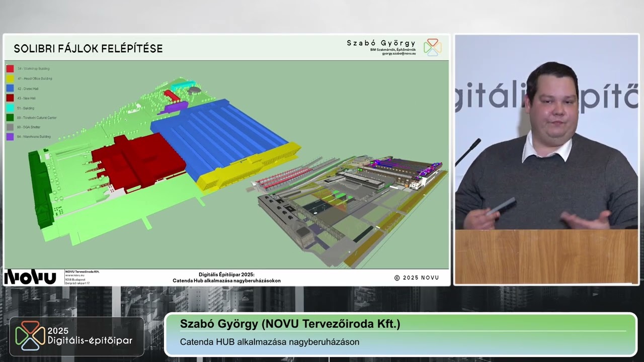Click the lower-third subtitle 'Catenda HUB alkalmazása nagyberuházáson'

tap(270, 342)
